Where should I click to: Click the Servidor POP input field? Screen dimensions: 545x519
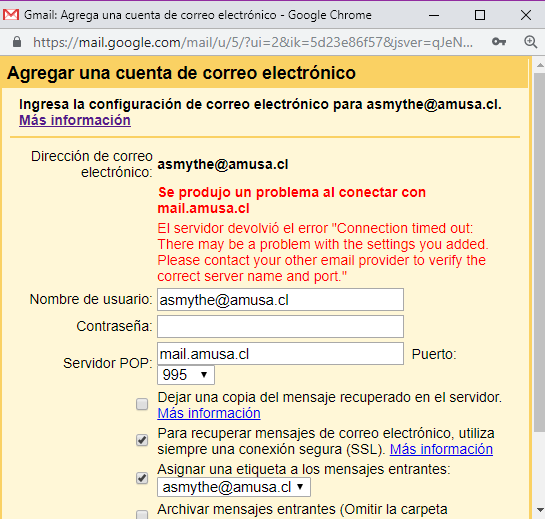tap(280, 354)
